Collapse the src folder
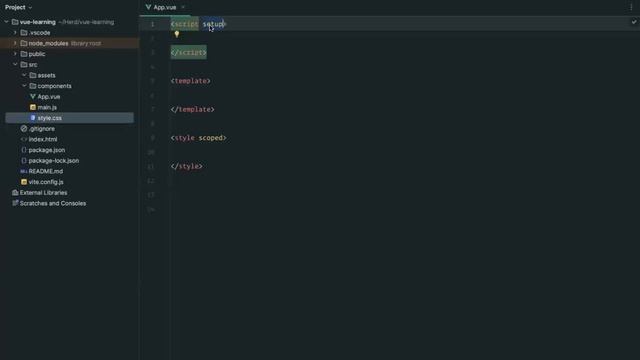 (x=15, y=64)
